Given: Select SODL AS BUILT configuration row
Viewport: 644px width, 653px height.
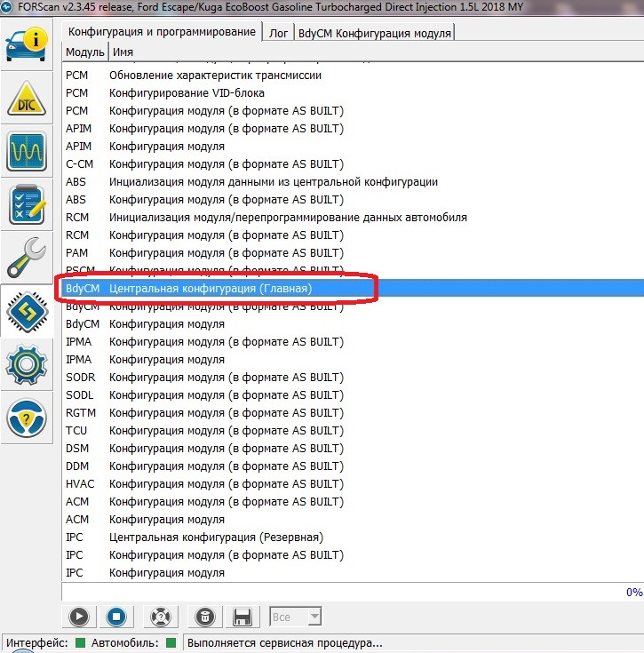Looking at the screenshot, I should 353,395.
